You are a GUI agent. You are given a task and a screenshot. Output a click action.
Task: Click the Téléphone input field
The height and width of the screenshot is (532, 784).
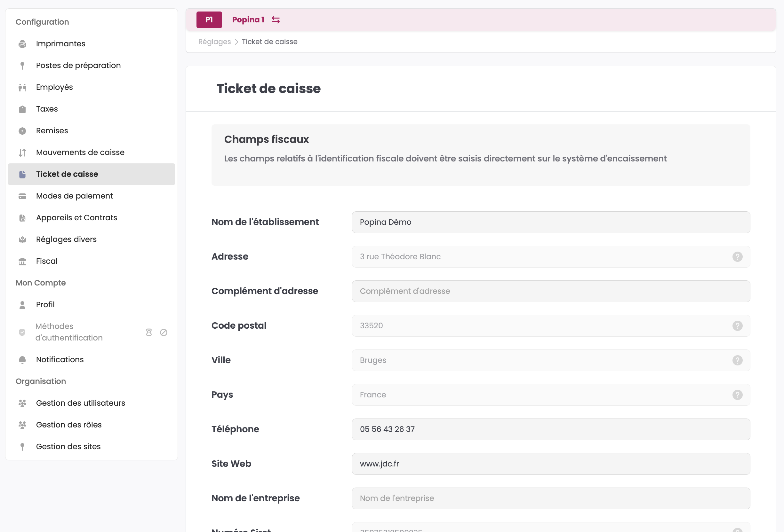(550, 429)
